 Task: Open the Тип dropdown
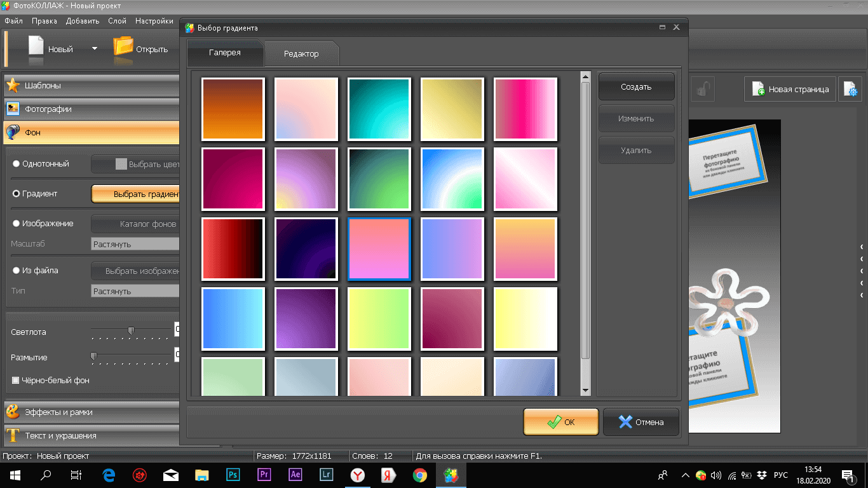135,291
